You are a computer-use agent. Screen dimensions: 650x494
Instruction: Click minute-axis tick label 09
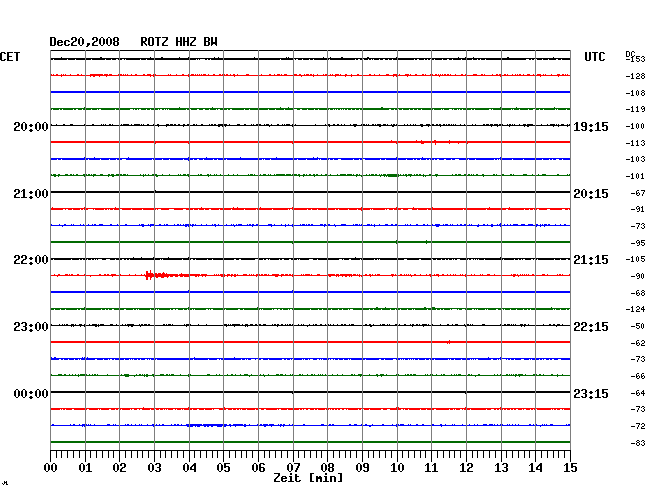click(362, 468)
